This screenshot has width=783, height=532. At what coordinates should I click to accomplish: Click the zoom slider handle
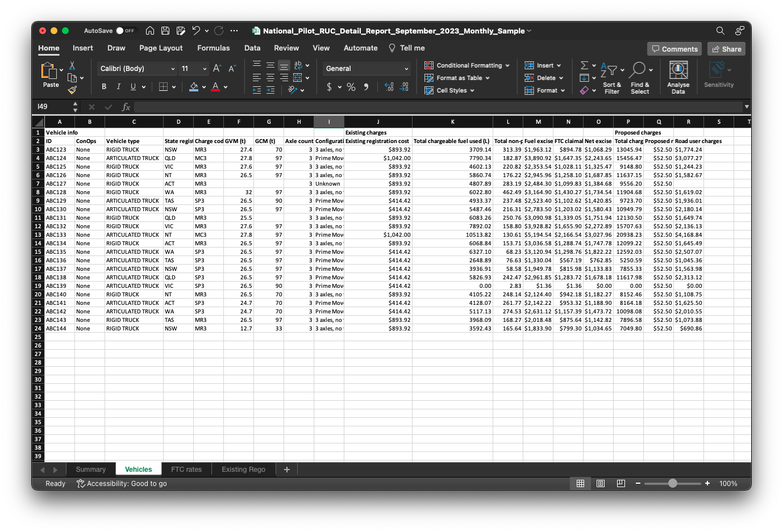[x=673, y=484]
